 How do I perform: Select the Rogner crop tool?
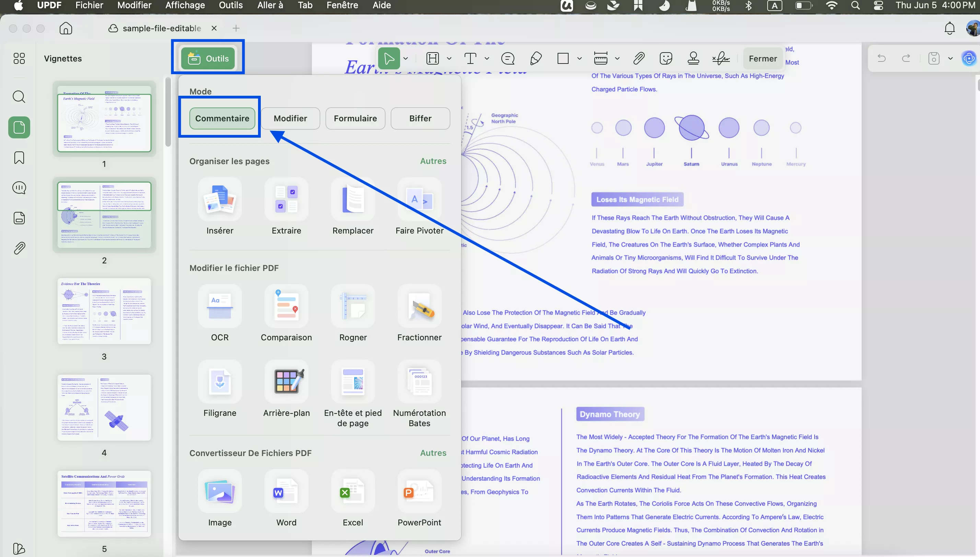(x=353, y=306)
